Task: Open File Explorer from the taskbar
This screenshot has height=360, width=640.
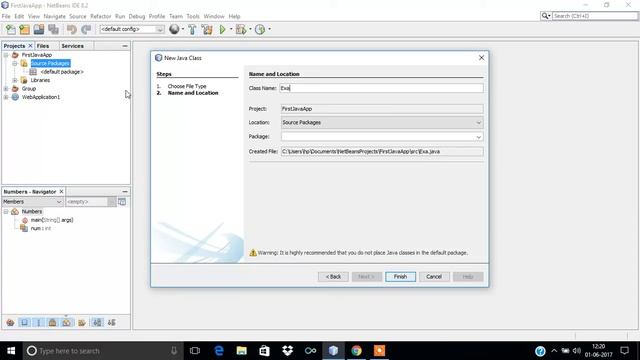Action: coord(242,351)
